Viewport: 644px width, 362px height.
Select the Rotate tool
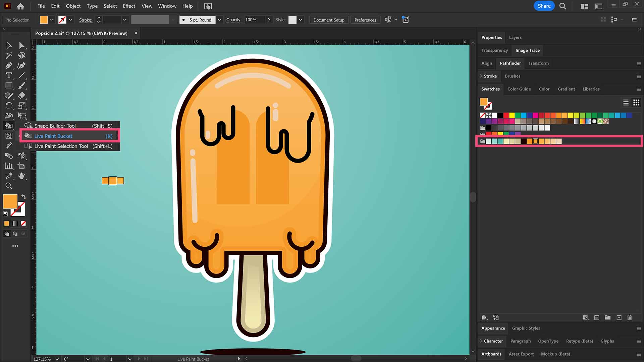(9, 106)
